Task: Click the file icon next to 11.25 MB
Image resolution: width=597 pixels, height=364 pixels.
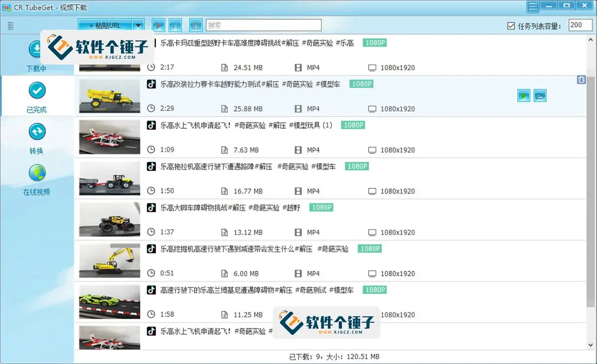Action: tap(224, 314)
